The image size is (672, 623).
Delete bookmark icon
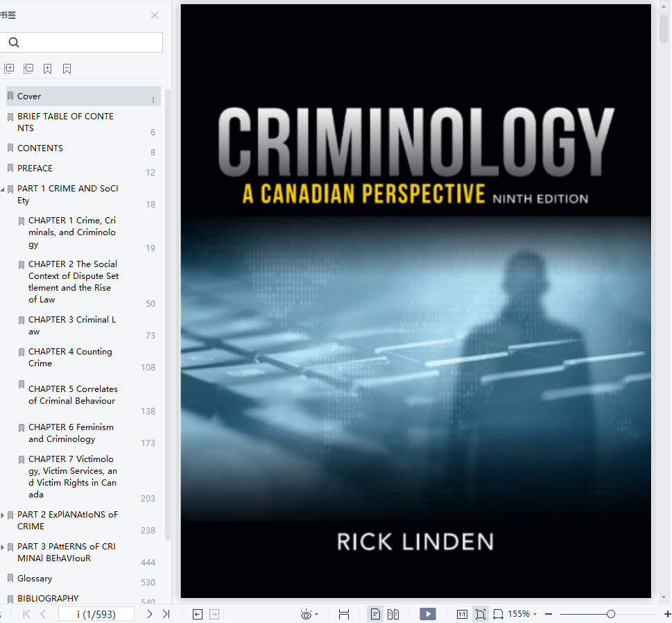[x=67, y=69]
